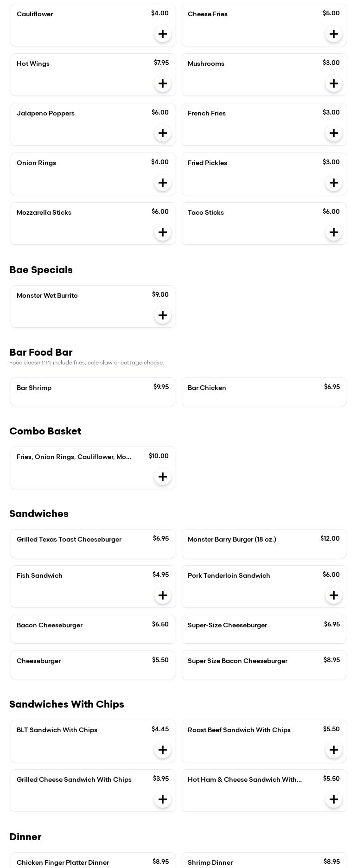357x868 pixels.
Task: Add Taco Sticks with plus icon
Action: pyautogui.click(x=334, y=232)
